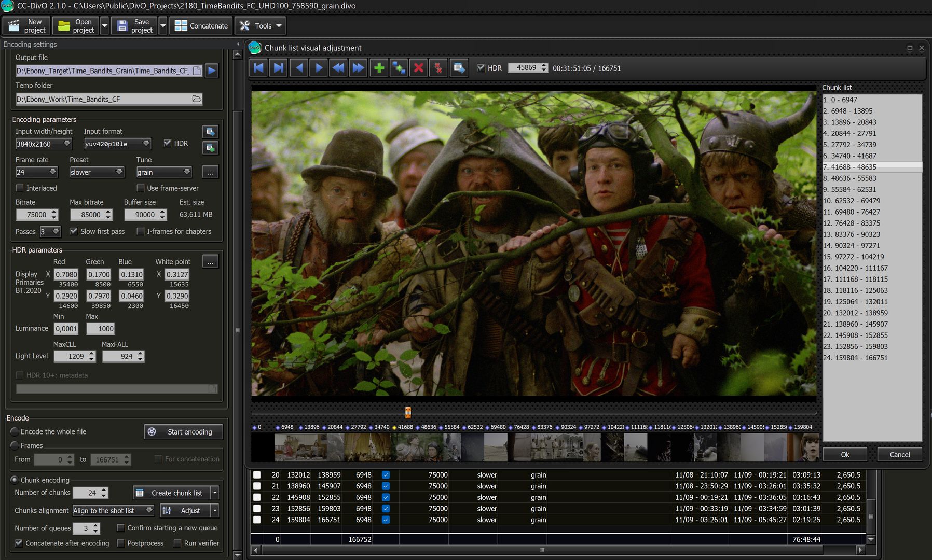
Task: Toggle HDR checkbox in Encoding parameters
Action: (167, 143)
